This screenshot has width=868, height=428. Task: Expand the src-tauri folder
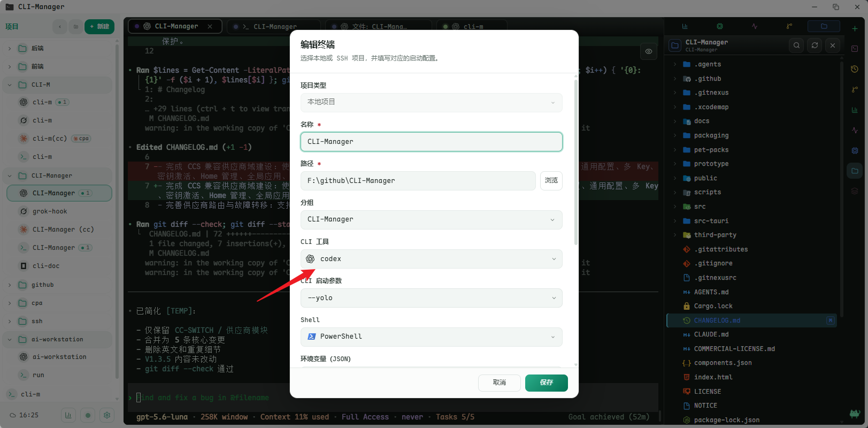pos(675,221)
